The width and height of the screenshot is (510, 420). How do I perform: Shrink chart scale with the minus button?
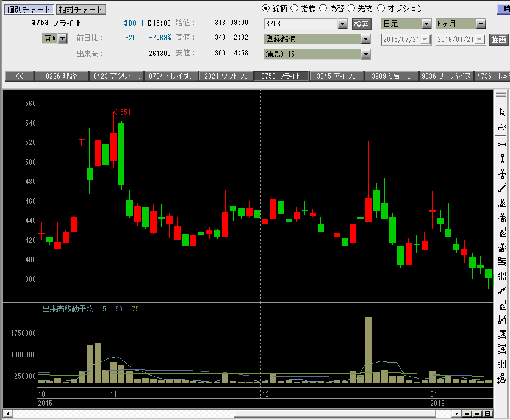click(x=477, y=413)
